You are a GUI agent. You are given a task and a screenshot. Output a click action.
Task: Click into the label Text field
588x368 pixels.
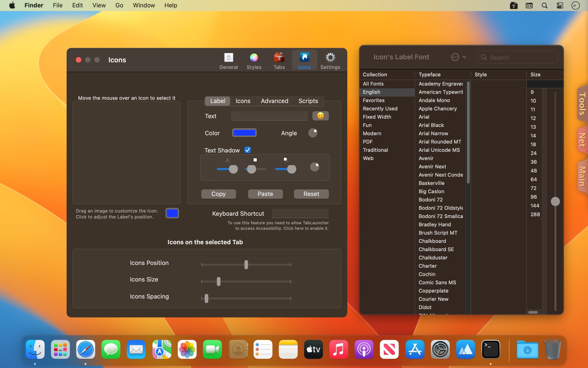(269, 116)
